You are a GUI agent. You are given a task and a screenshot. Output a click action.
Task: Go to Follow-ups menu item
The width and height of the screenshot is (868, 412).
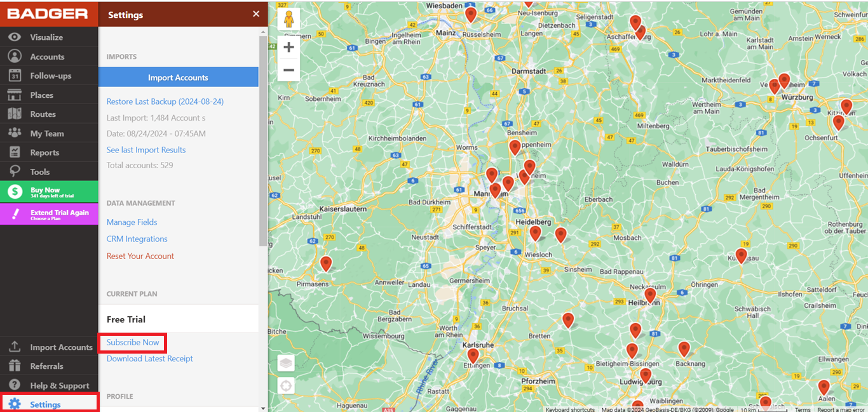[49, 76]
